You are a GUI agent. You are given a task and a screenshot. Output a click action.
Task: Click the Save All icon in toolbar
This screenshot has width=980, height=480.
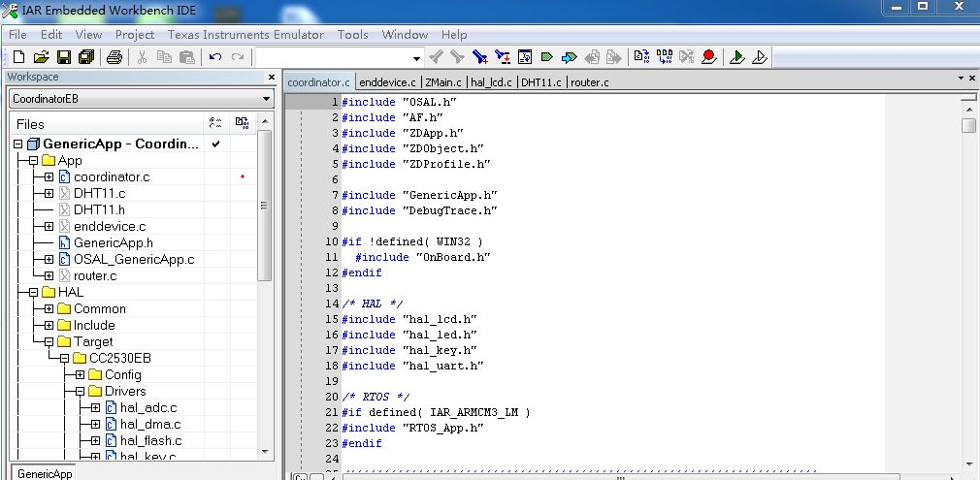coord(84,57)
